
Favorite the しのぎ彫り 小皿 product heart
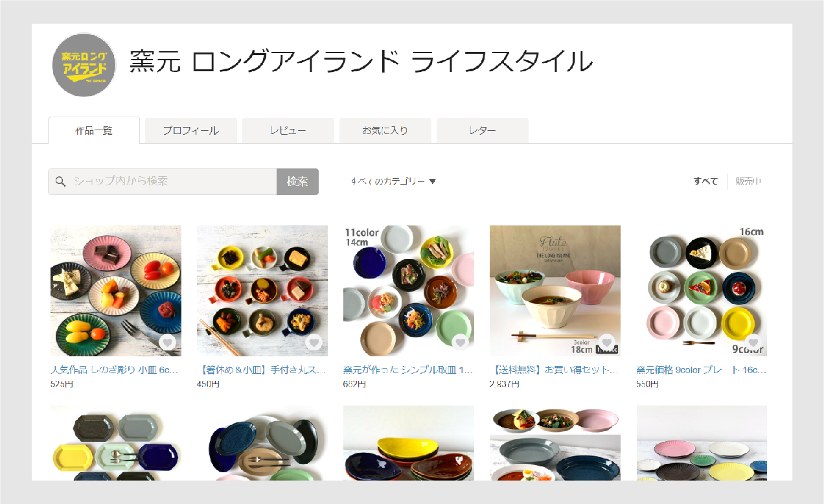coord(168,343)
